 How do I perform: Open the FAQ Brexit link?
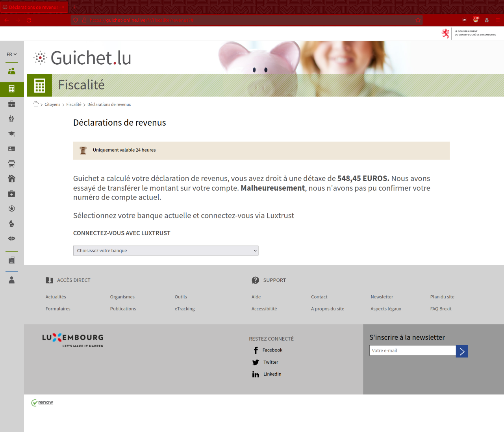coord(441,309)
